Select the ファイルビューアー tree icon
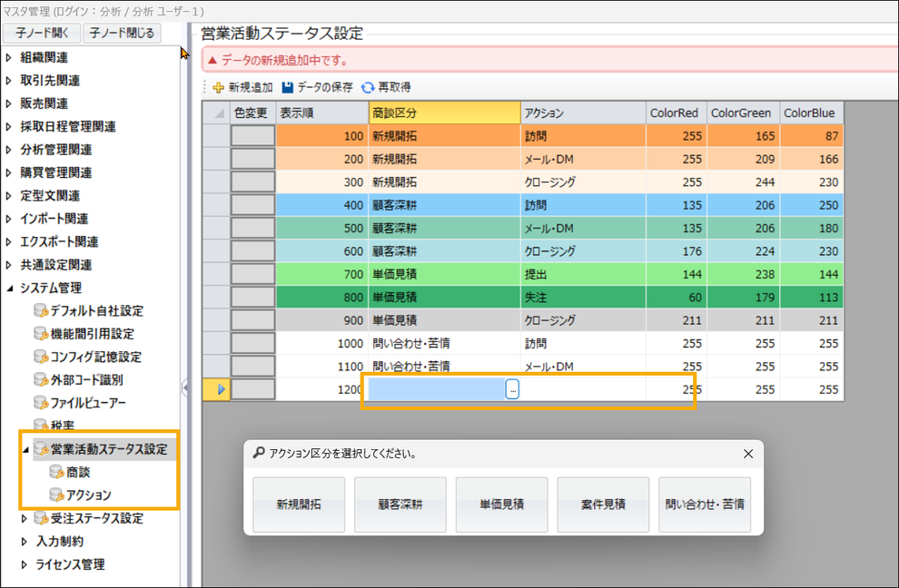 click(41, 402)
